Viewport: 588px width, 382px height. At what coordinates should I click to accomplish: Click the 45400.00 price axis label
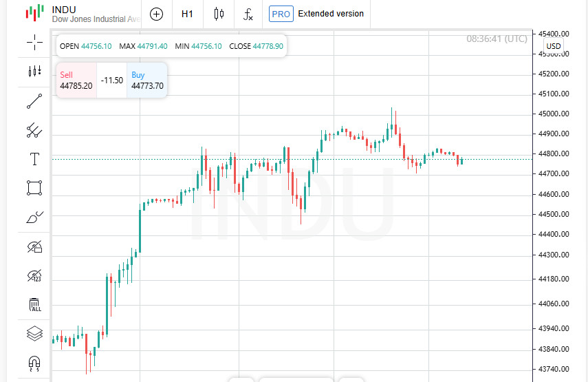coord(554,34)
